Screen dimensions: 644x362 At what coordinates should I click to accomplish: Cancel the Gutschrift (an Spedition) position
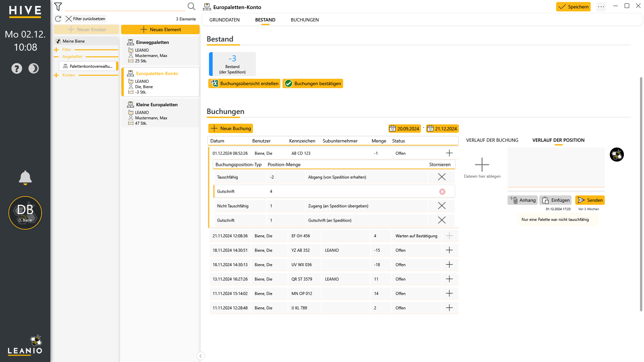point(442,220)
